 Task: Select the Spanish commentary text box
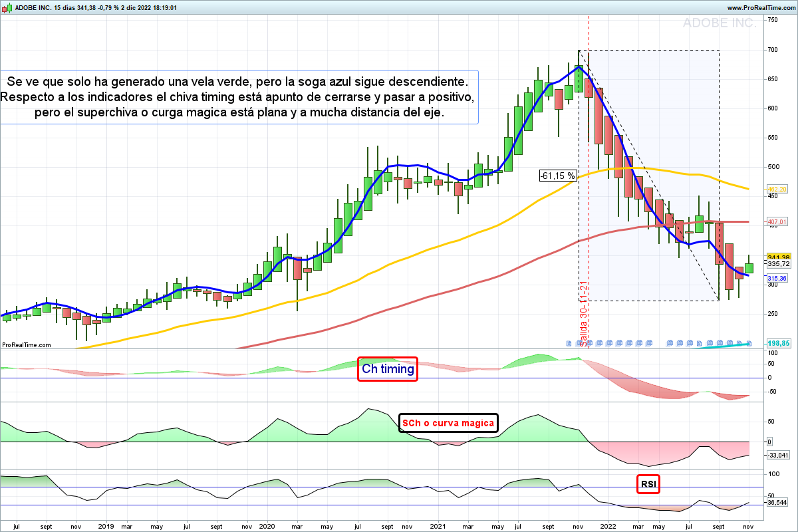click(x=239, y=97)
